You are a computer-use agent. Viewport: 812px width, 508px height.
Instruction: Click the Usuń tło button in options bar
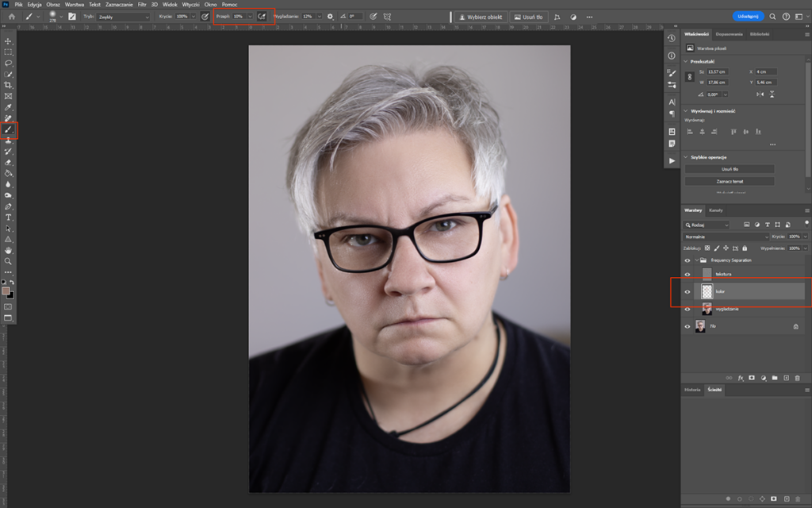(529, 16)
